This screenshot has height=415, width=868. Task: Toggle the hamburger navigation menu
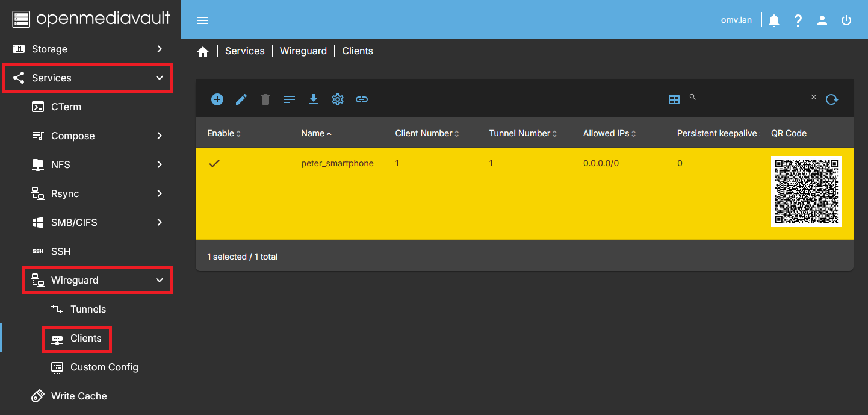pyautogui.click(x=203, y=20)
